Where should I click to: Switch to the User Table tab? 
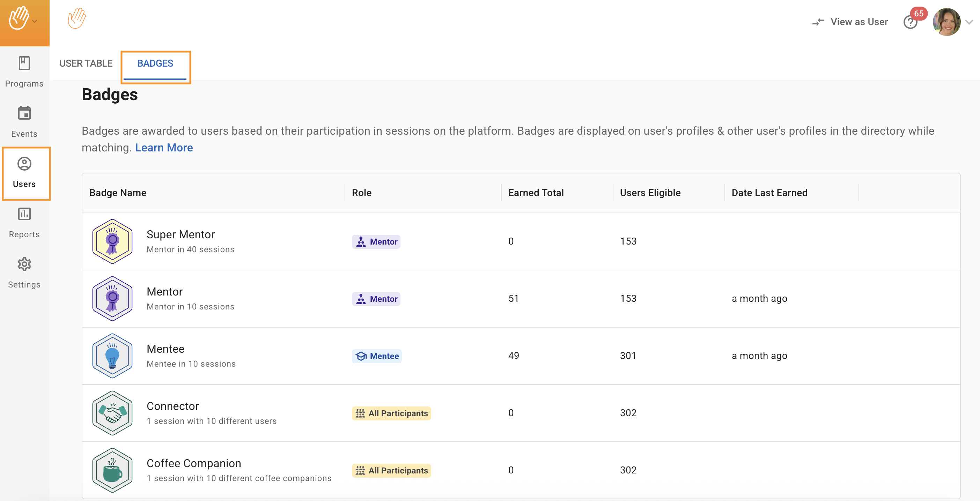[86, 63]
